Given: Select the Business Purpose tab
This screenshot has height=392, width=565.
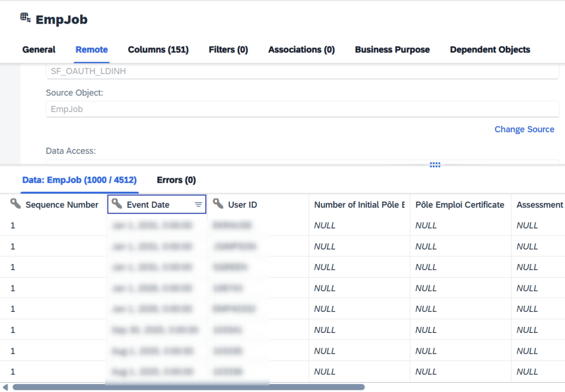Looking at the screenshot, I should 392,50.
